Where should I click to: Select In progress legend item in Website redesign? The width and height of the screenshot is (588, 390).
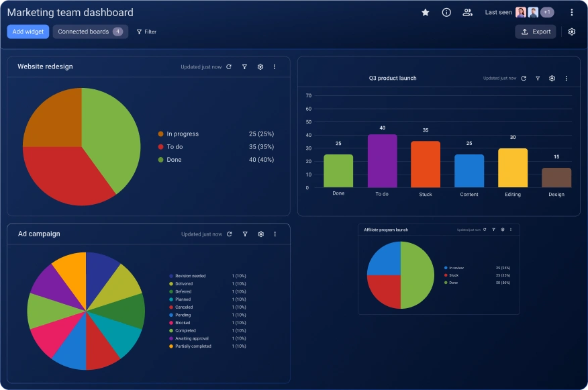(x=215, y=134)
